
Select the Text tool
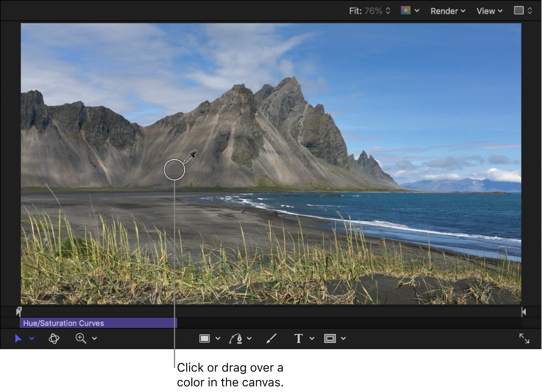[x=299, y=339]
